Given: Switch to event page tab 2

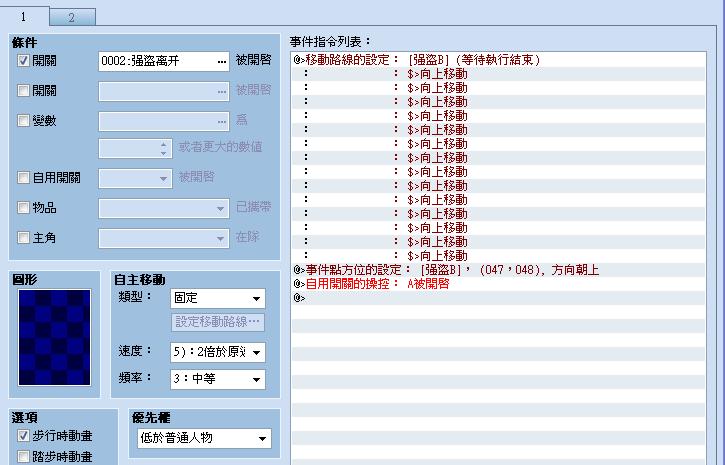Looking at the screenshot, I should 72,17.
